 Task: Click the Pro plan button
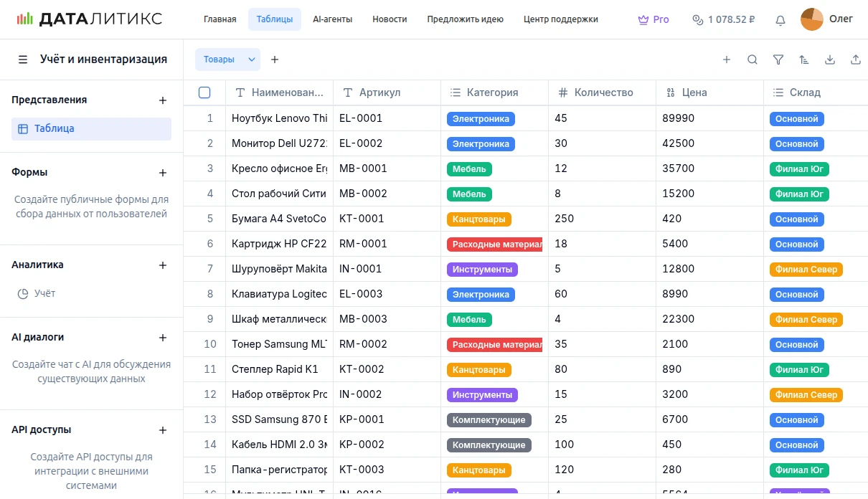point(654,19)
